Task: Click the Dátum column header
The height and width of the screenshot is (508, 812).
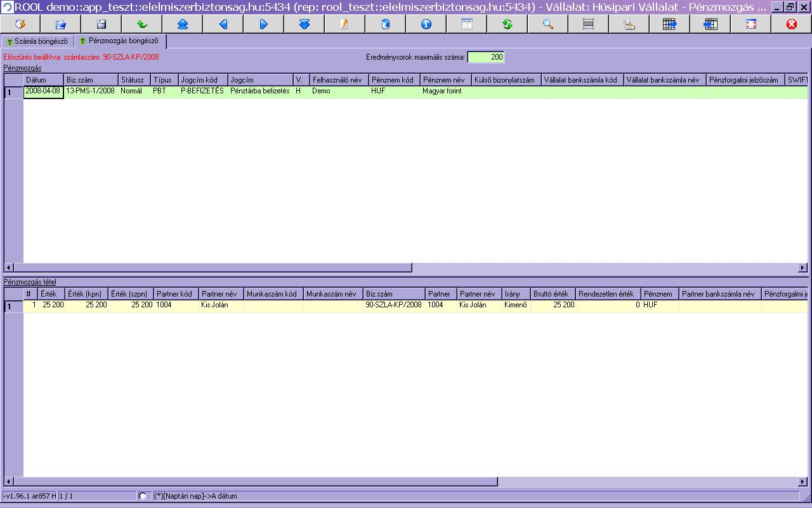Action: [x=43, y=80]
